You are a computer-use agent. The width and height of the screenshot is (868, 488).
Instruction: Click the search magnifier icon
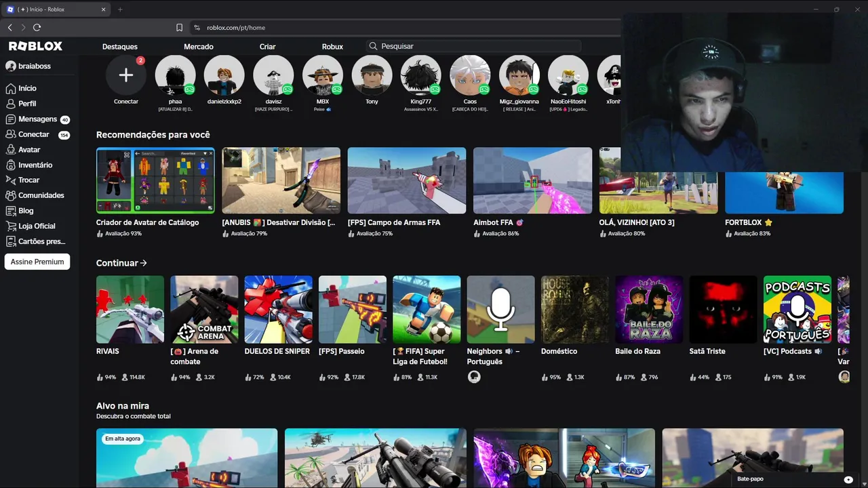[373, 46]
